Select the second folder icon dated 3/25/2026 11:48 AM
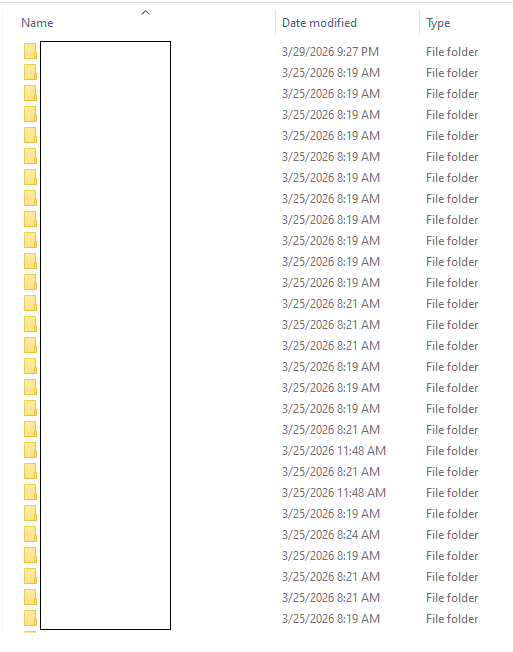The width and height of the screenshot is (513, 652). (30, 492)
